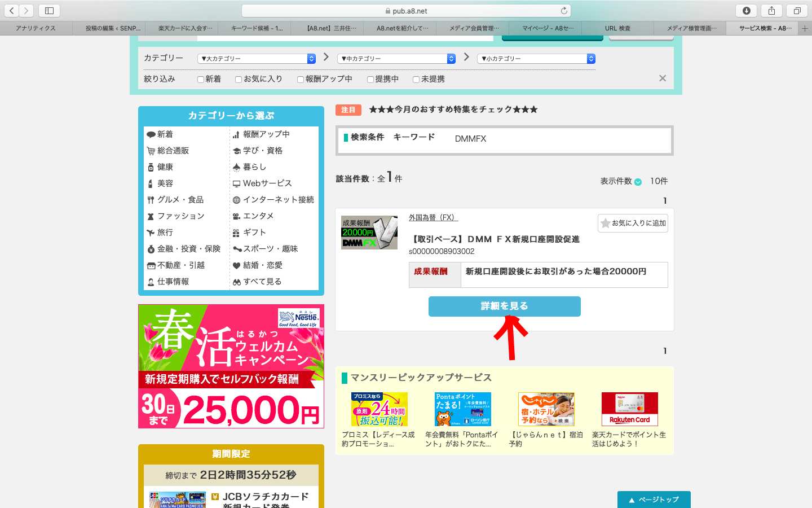Open Ponta points pickup thumbnail
Image resolution: width=812 pixels, height=508 pixels.
coord(463,409)
